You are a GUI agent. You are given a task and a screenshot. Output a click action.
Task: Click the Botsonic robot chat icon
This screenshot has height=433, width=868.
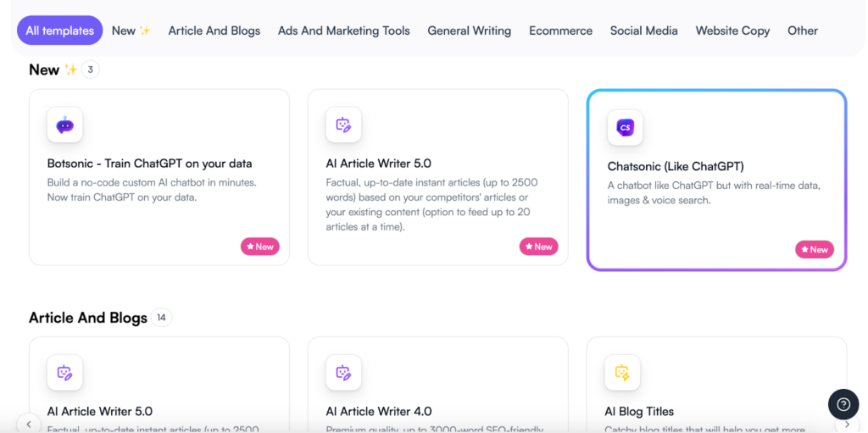coord(64,125)
